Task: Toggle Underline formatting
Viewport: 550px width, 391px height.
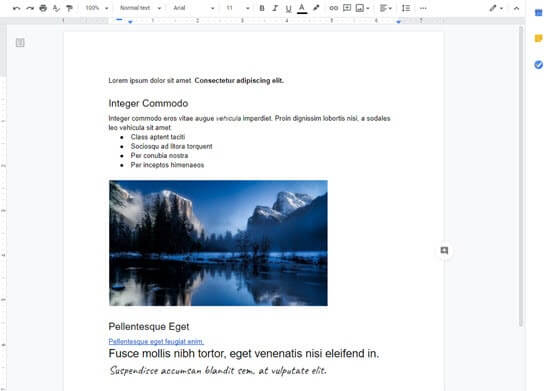Action: point(288,8)
